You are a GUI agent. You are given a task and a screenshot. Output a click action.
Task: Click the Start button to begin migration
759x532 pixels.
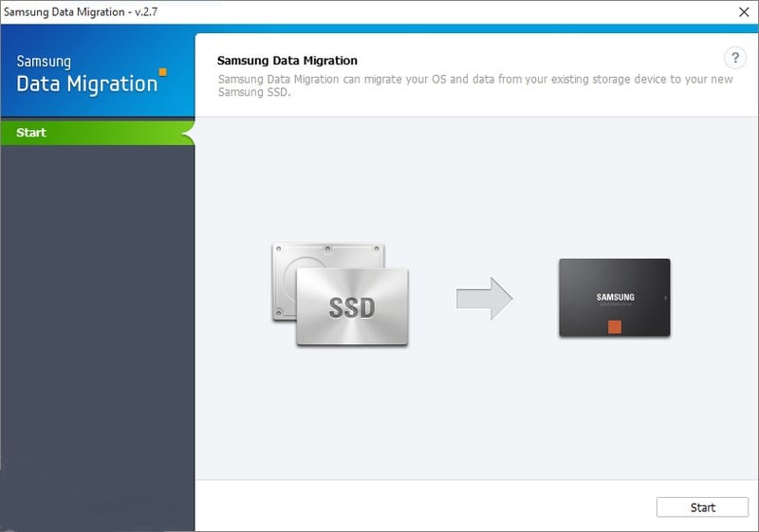pos(702,506)
